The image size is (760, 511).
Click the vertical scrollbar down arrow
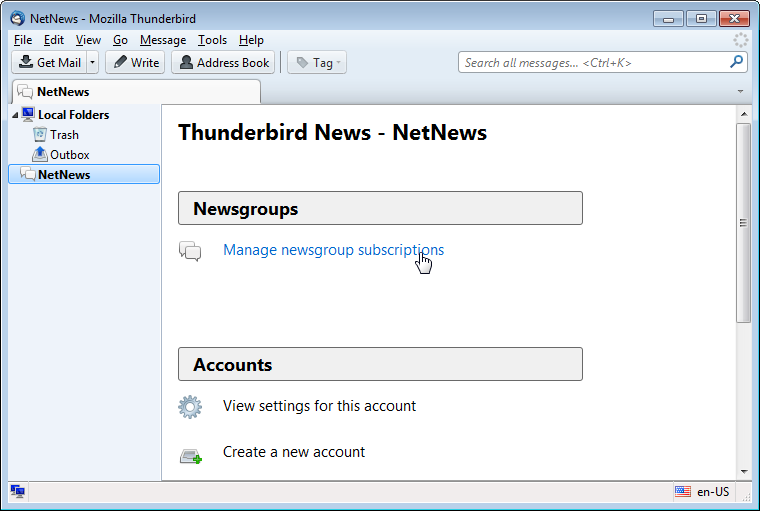coord(743,471)
